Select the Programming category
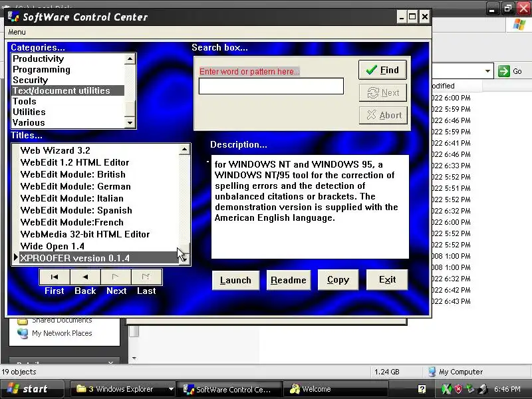The width and height of the screenshot is (532, 399). (68, 70)
